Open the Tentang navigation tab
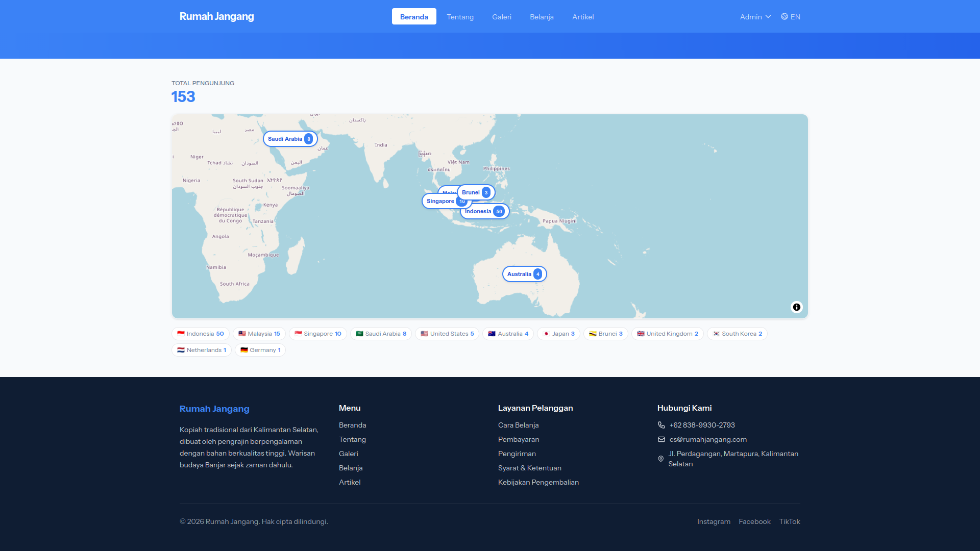This screenshot has height=551, width=980. (460, 17)
